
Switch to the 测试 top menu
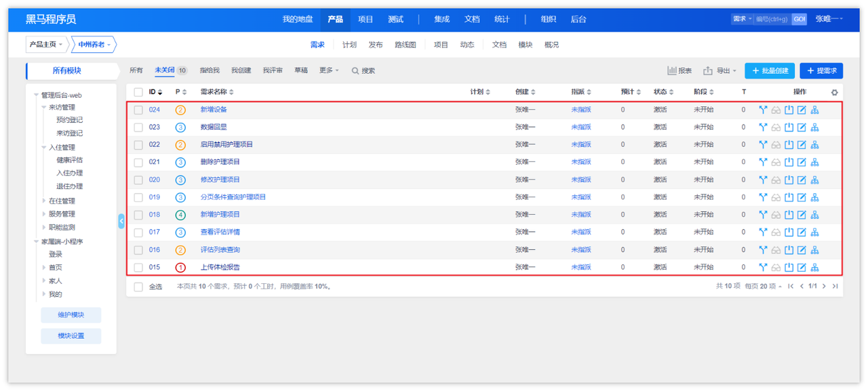click(395, 19)
